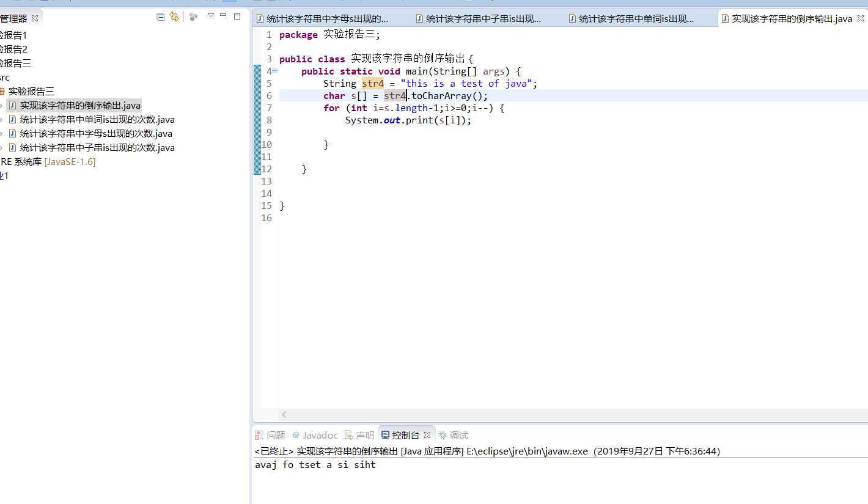Click the Java file icon beside 统计该字符串中字母s出现的次数.java
The image size is (868, 504).
click(x=12, y=134)
